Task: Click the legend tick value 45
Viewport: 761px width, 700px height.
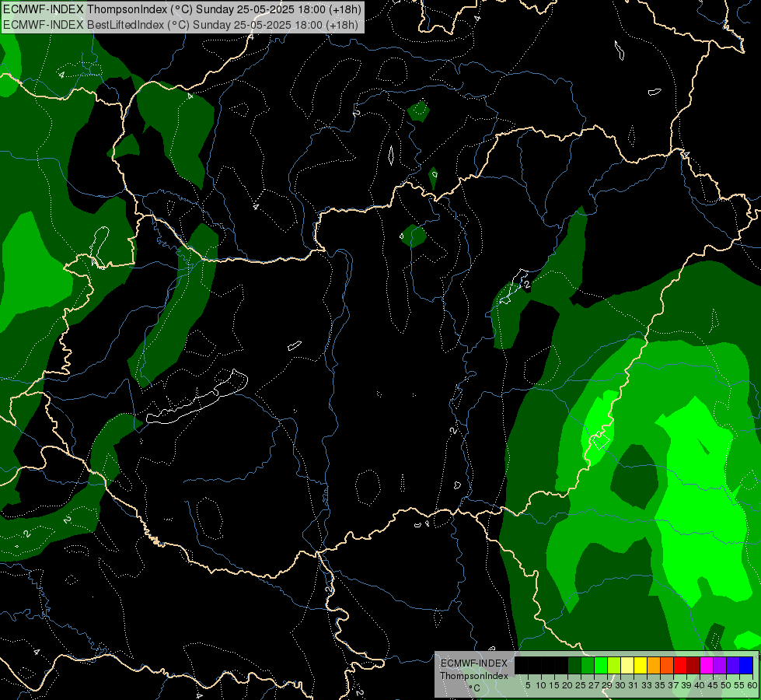Action: [713, 685]
